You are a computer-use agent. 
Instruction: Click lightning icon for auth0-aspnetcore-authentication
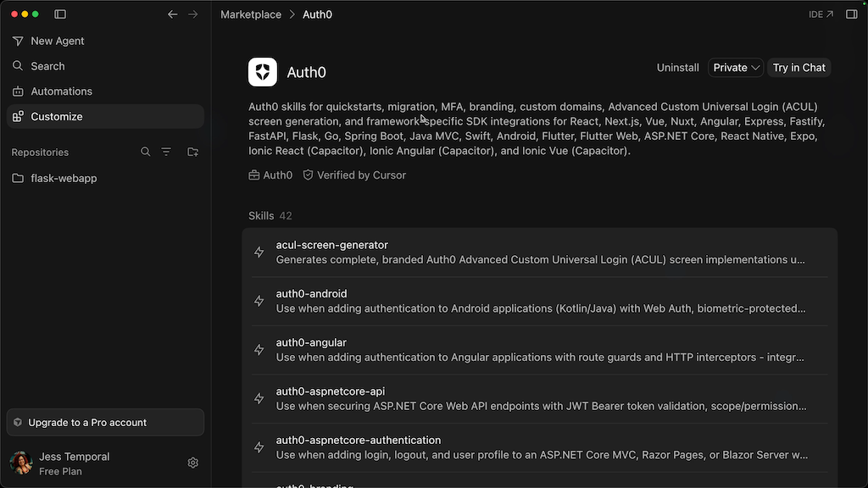259,447
